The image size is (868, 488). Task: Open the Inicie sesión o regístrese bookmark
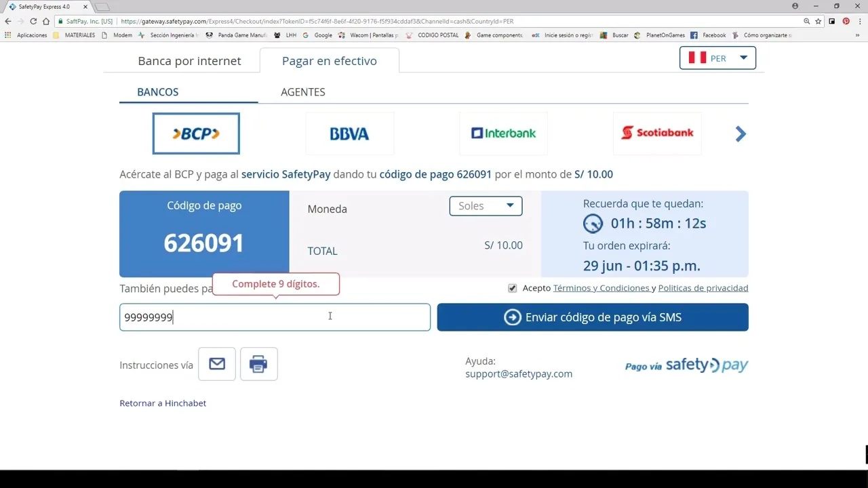561,35
